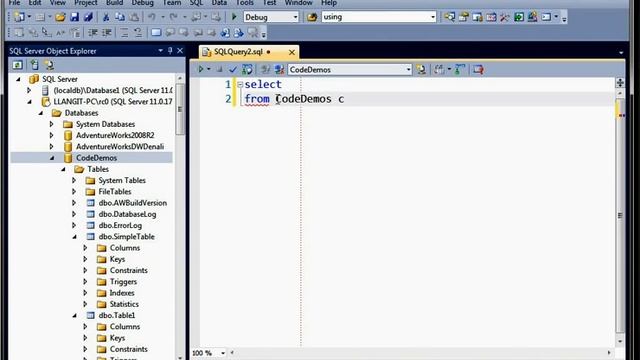Screen dimensions: 640x360
Task: Select Statistics folder under dbo.SimpleTable
Action: 124,304
